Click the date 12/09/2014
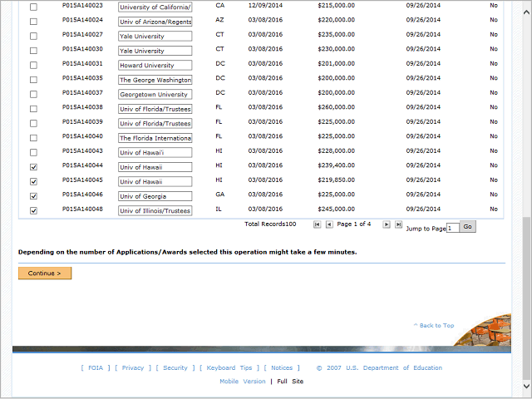The image size is (532, 399). point(265,6)
